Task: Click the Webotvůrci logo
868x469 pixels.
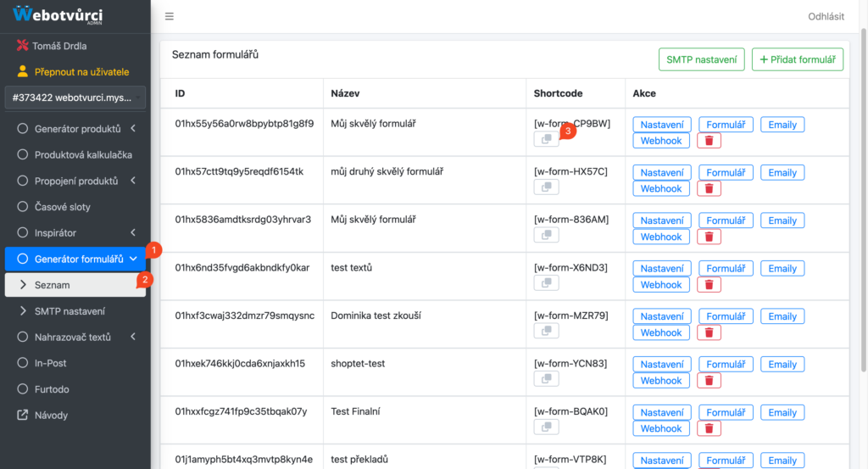Action: [58, 15]
